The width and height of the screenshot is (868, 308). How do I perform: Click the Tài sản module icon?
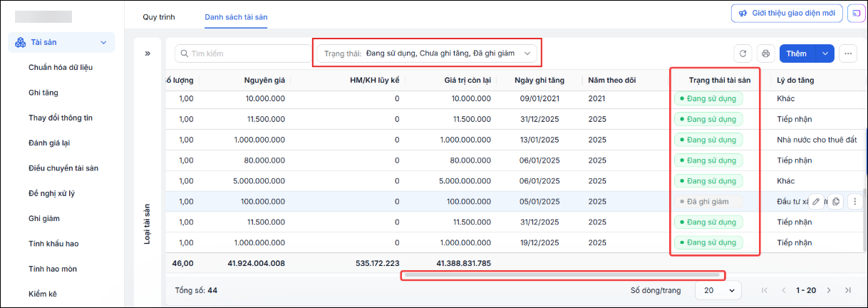click(x=20, y=43)
